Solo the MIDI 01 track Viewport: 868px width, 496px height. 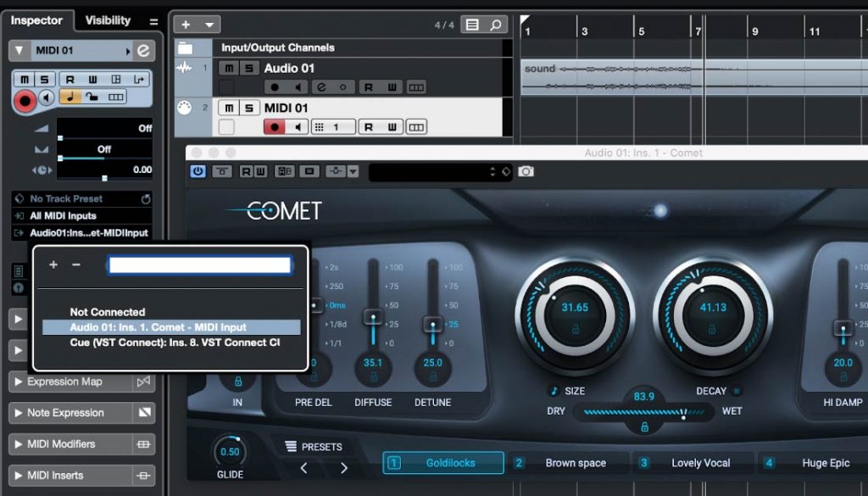click(248, 108)
